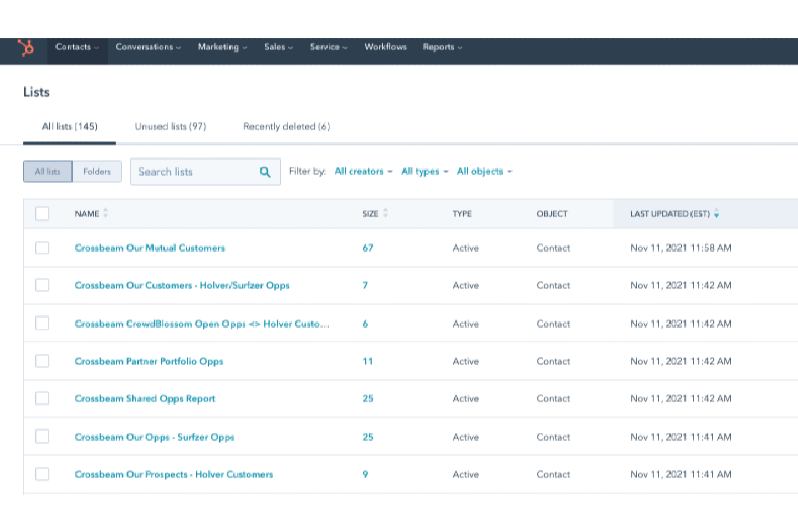The width and height of the screenshot is (798, 532).
Task: Select the header select-all checkbox
Action: click(42, 213)
